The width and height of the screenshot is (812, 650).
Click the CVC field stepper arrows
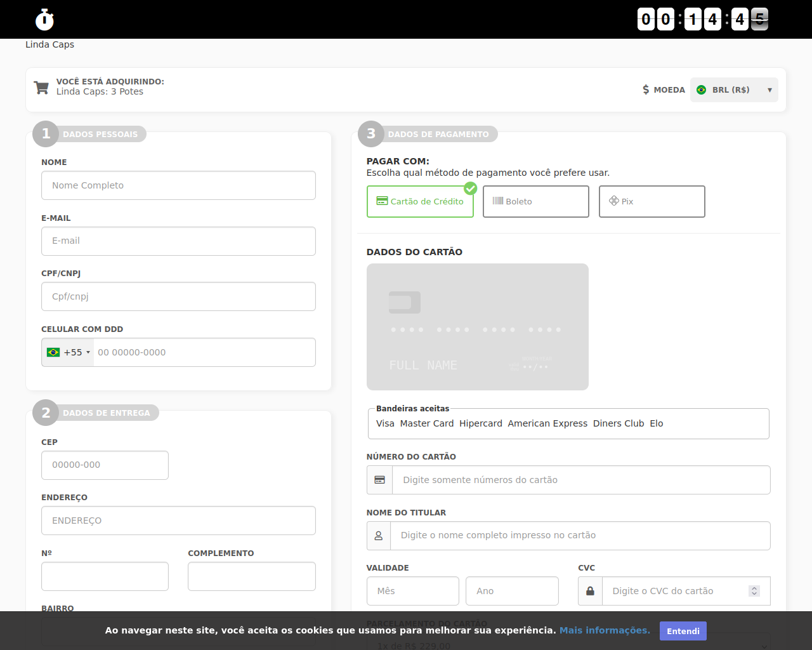(x=754, y=591)
